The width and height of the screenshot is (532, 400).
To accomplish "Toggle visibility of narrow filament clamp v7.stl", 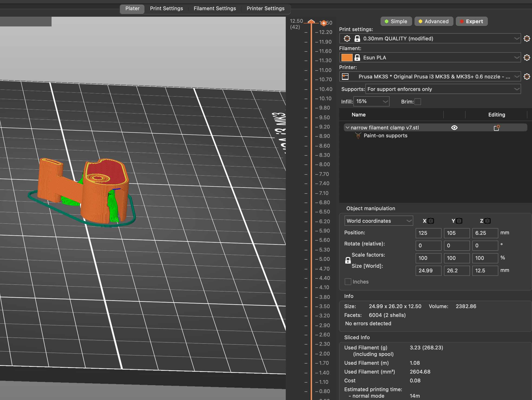I will (x=455, y=128).
